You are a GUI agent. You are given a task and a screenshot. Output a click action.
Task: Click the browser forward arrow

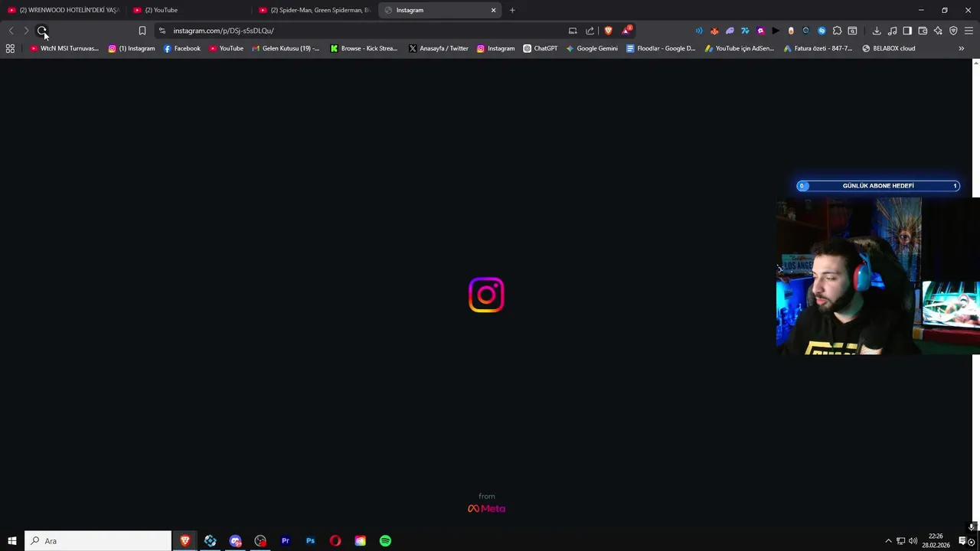(x=26, y=31)
